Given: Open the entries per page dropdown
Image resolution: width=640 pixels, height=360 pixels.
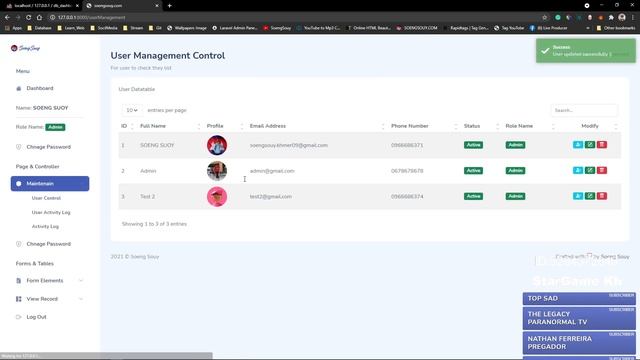Looking at the screenshot, I should point(131,110).
